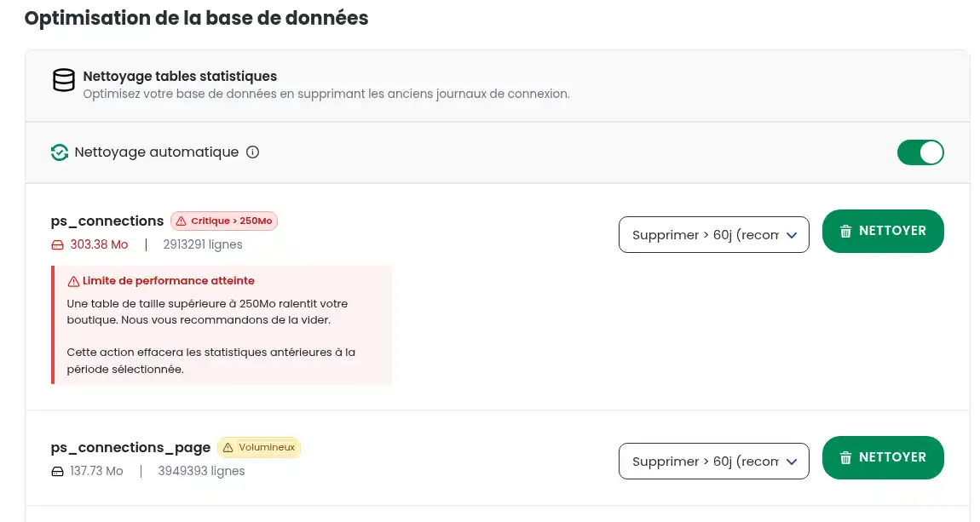Click the disk icon beside 137.73 Mo
Image resolution: width=980 pixels, height=522 pixels.
(x=58, y=472)
